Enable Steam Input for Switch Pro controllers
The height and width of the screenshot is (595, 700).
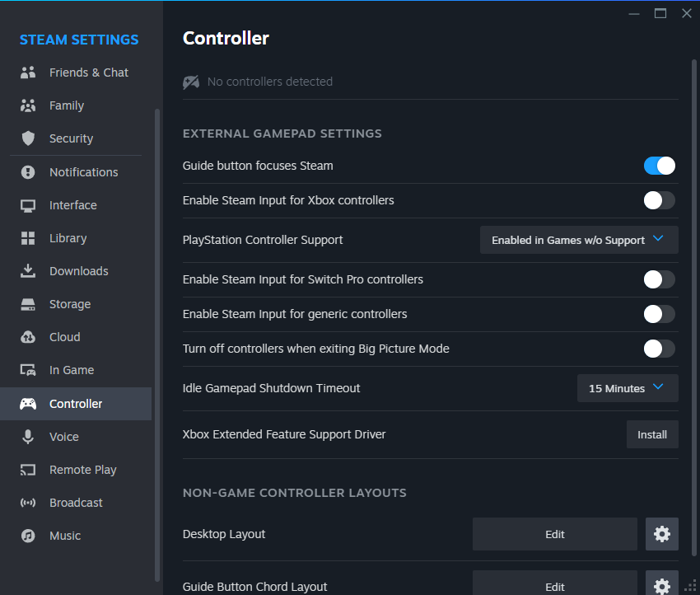[659, 279]
